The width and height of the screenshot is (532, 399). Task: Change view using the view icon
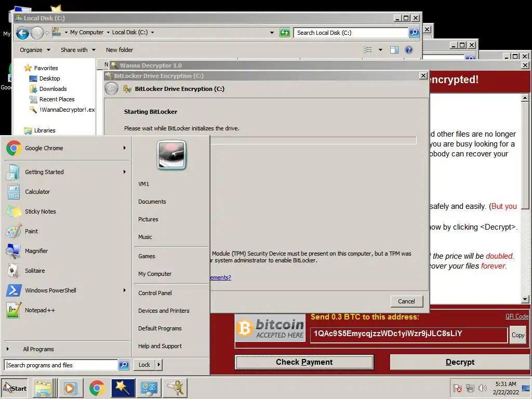[367, 50]
